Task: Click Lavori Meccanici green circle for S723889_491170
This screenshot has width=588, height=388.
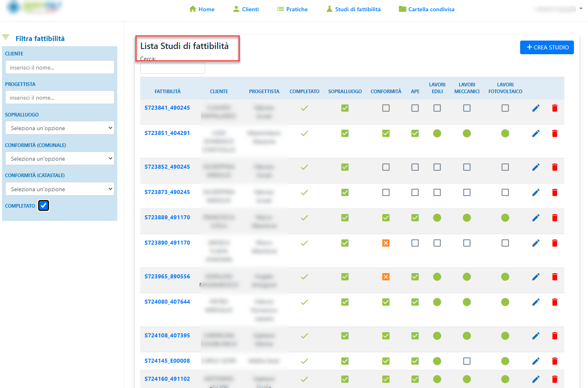Action: pyautogui.click(x=467, y=218)
